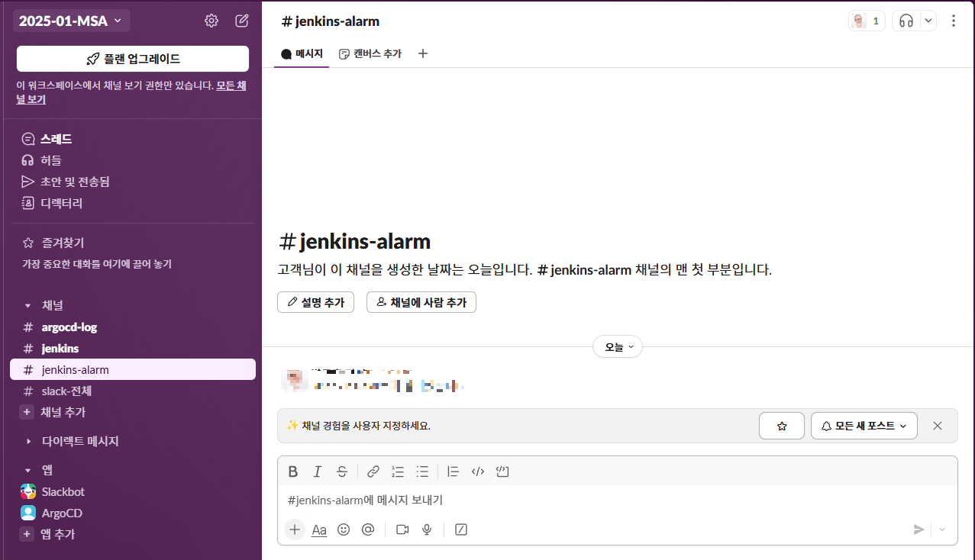The image size is (975, 560).
Task: Focus the jenkins-alarm message input field
Action: point(617,500)
